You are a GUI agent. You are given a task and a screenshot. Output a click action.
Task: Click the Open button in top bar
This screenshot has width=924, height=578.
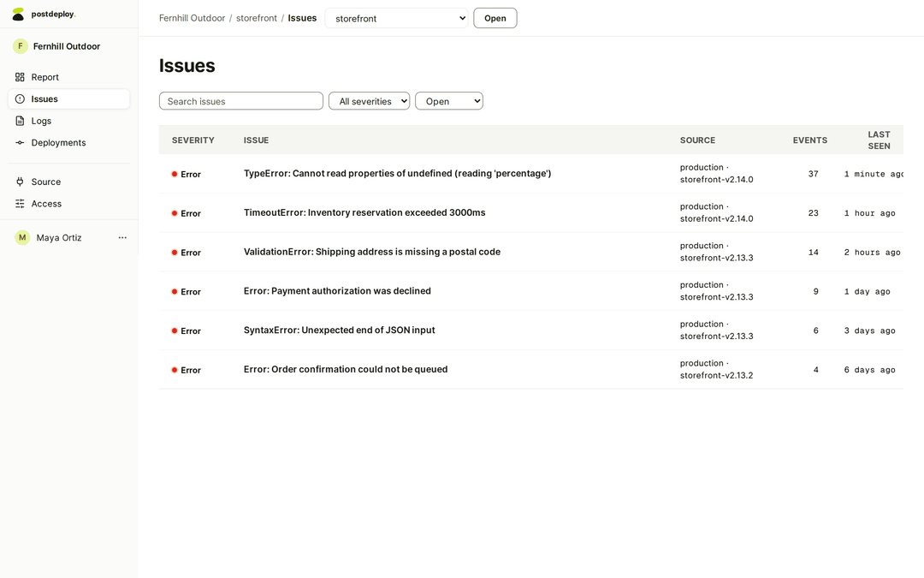495,18
